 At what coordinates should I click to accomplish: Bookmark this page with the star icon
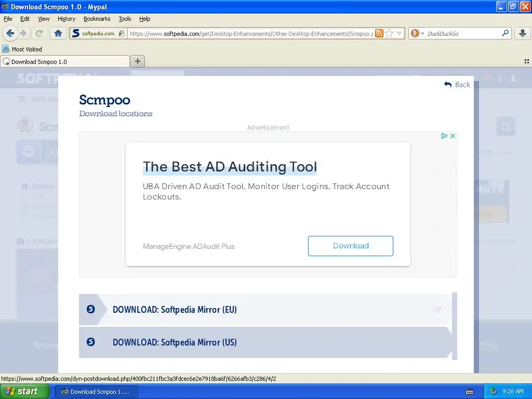pos(390,33)
